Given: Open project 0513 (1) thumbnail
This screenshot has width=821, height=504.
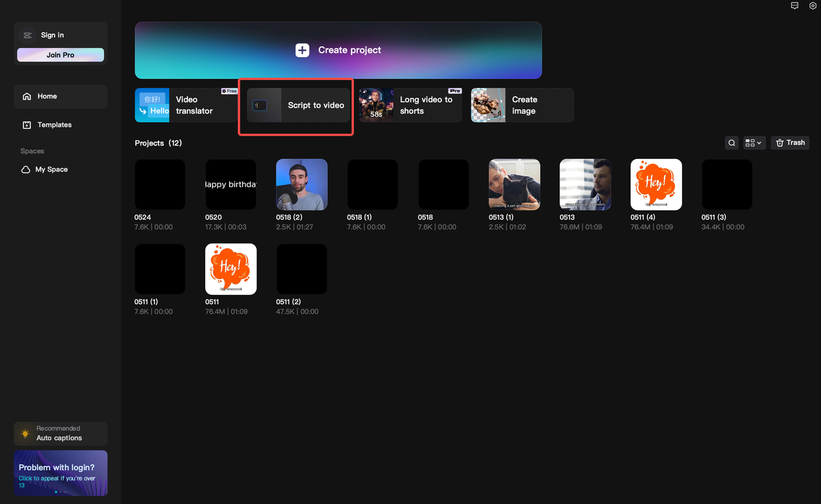Looking at the screenshot, I should (514, 185).
